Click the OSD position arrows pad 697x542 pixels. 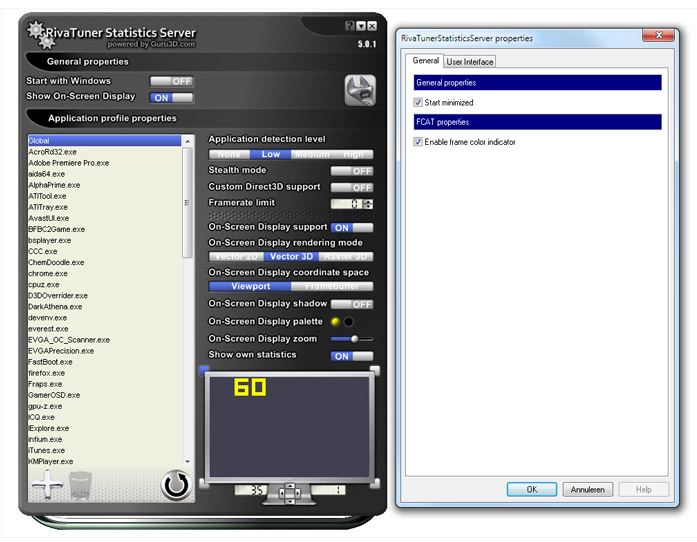(x=290, y=493)
